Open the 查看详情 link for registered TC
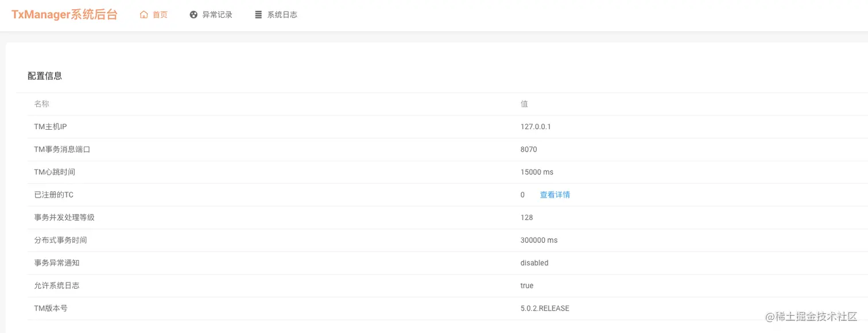Image resolution: width=868 pixels, height=333 pixels. pos(555,195)
